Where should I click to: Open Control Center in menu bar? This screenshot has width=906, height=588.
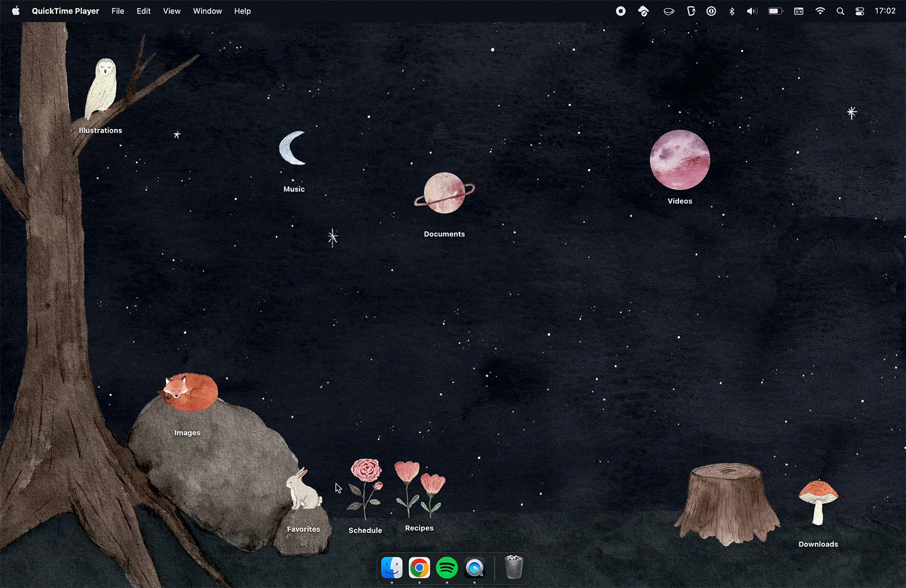860,11
